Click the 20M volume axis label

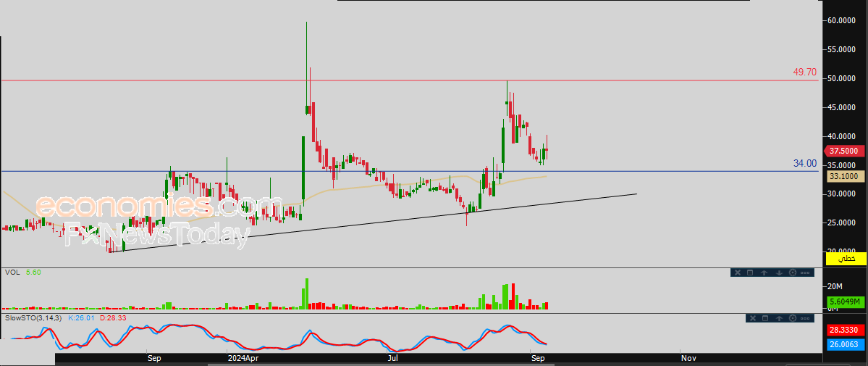(835, 287)
